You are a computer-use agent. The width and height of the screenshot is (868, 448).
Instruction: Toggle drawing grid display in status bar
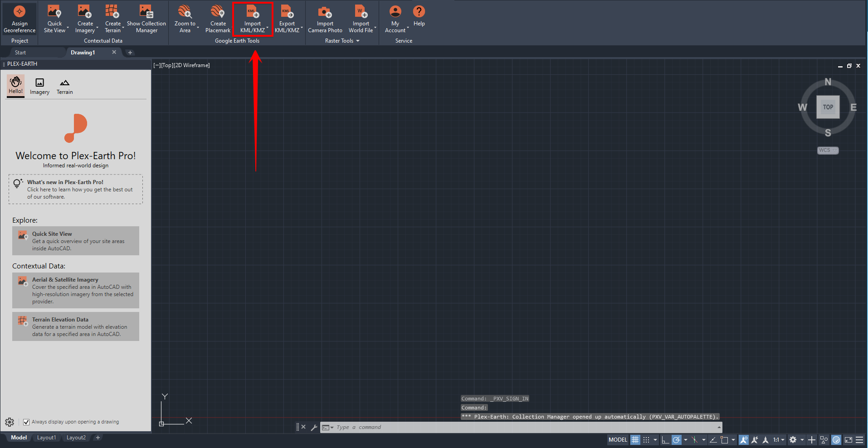click(x=635, y=440)
